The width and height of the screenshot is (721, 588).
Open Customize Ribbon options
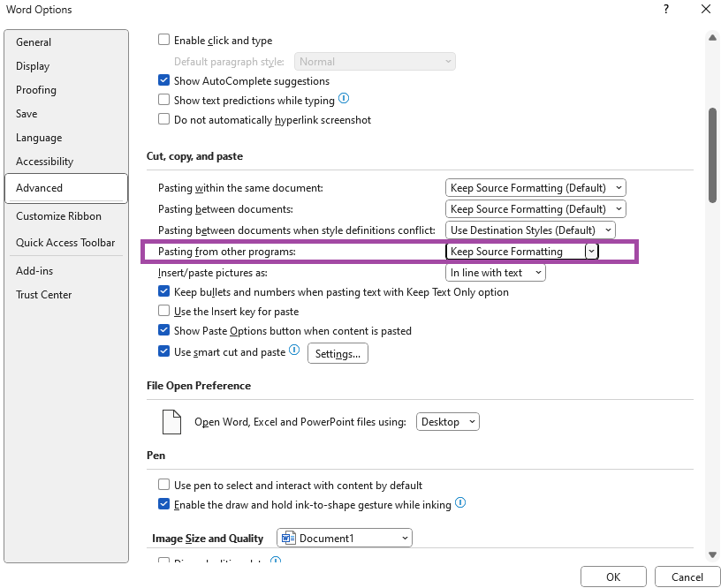point(66,216)
